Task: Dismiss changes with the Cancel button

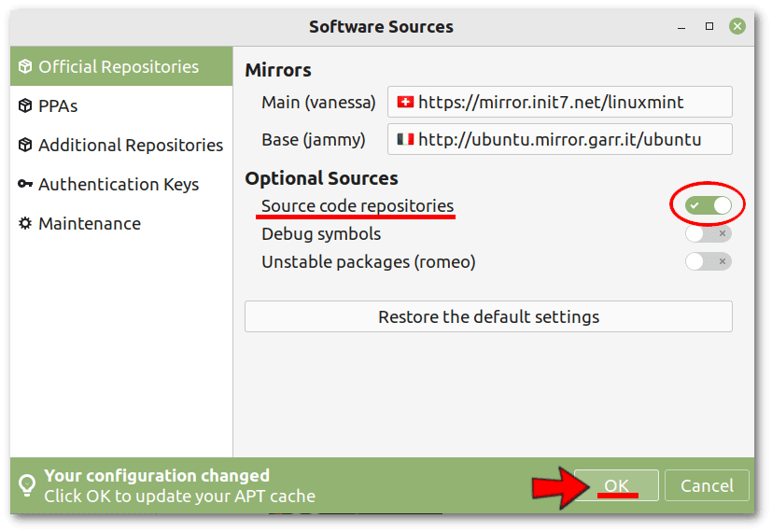Action: click(x=707, y=485)
